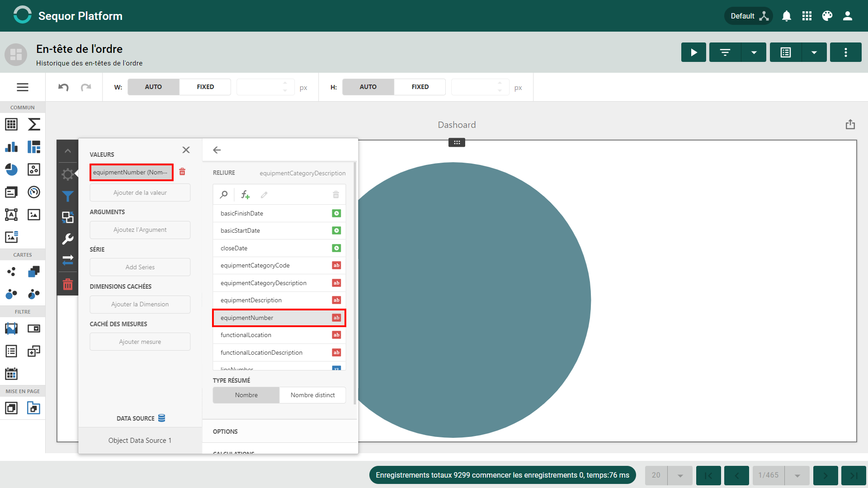This screenshot has height=488, width=868.
Task: Click the add calculated field icon
Action: tap(245, 195)
